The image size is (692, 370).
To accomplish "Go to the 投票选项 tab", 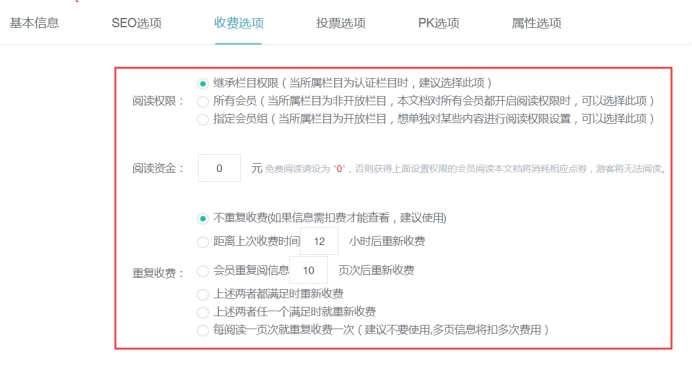I will 341,23.
